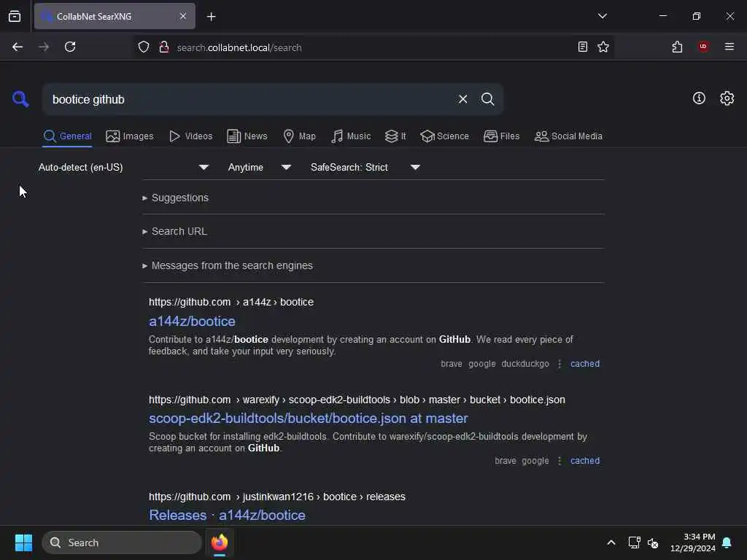
Task: Open the uBlock Origin extension icon
Action: tap(703, 47)
